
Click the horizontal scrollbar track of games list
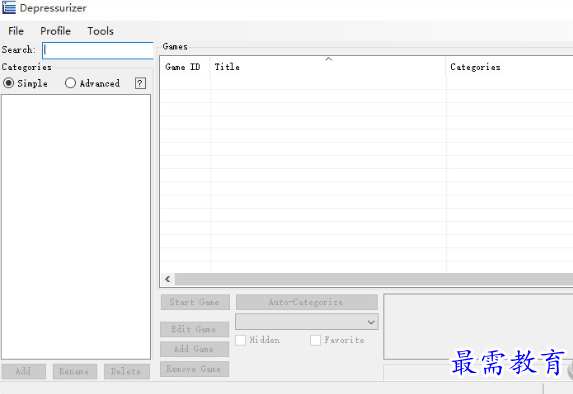click(373, 279)
